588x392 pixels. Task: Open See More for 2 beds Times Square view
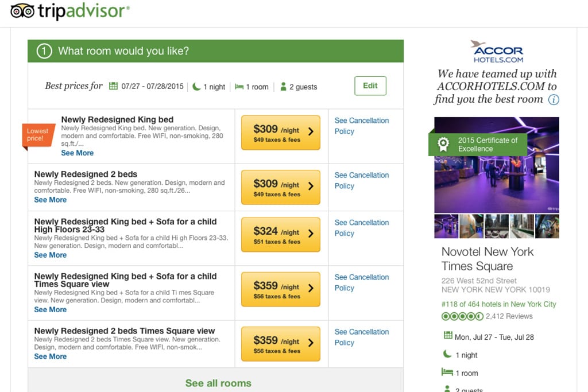51,356
